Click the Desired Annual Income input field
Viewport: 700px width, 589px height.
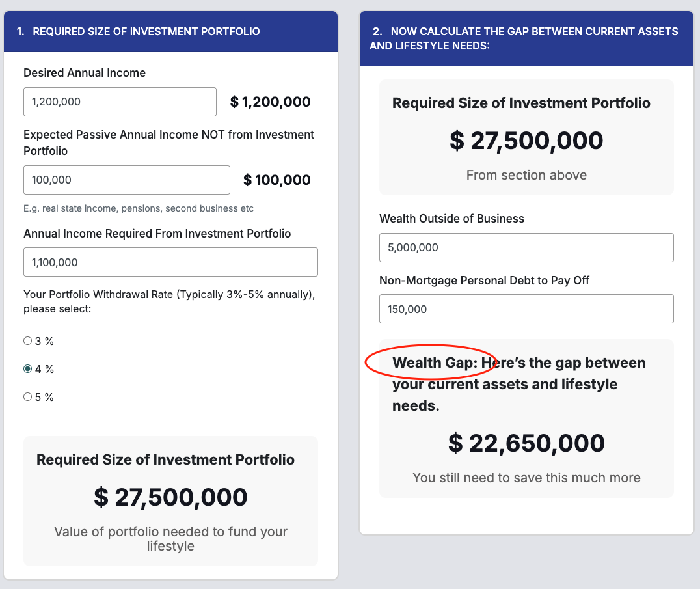click(x=120, y=102)
